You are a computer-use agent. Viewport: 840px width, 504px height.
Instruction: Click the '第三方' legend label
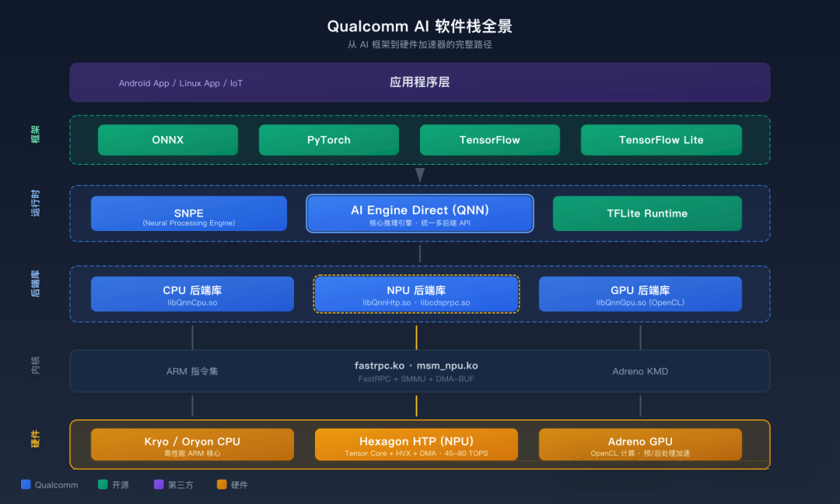click(x=180, y=485)
